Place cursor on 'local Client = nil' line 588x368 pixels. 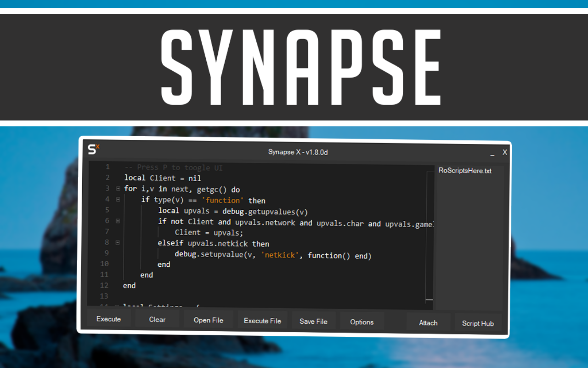tap(163, 178)
